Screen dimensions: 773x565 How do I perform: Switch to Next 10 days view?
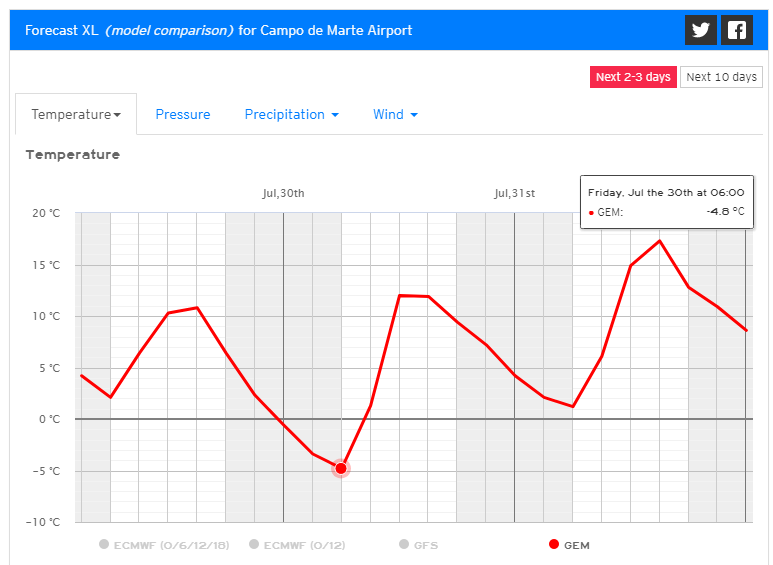click(721, 77)
